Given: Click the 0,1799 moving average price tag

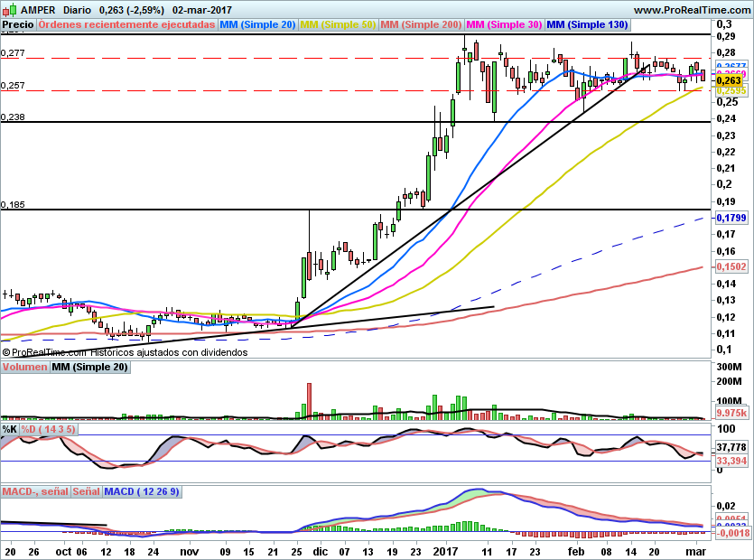Looking at the screenshot, I should pos(731,218).
